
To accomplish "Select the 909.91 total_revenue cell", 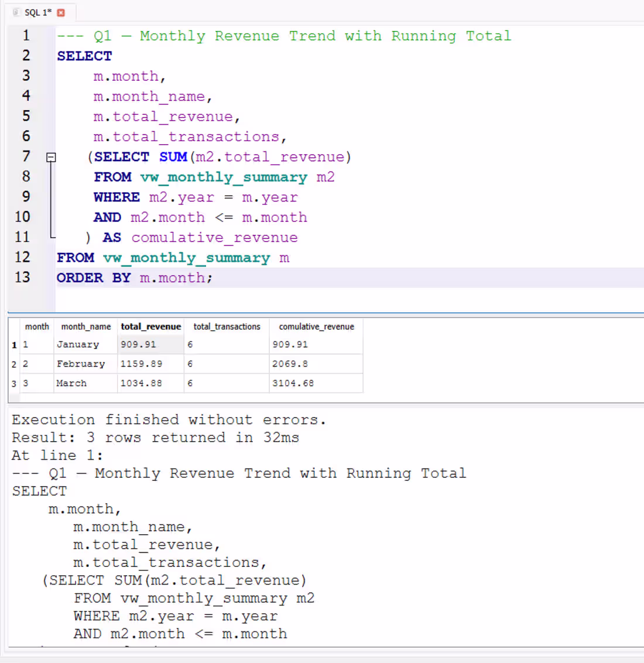I will [151, 344].
